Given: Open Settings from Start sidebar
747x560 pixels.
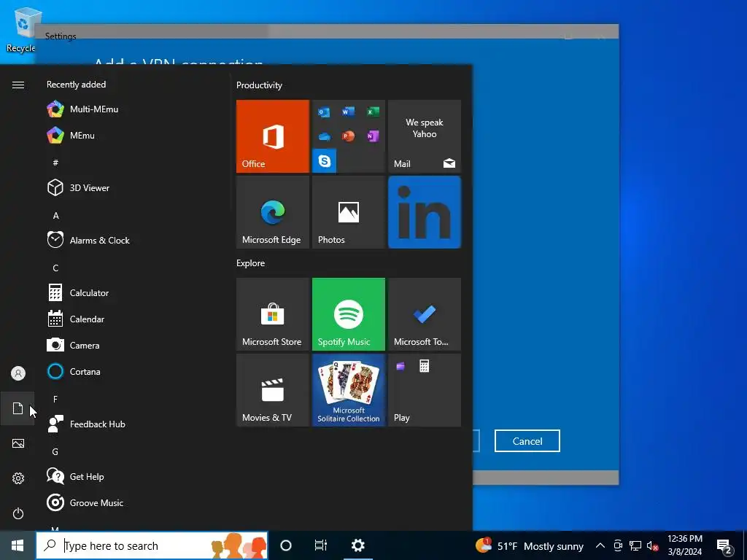Looking at the screenshot, I should (x=18, y=478).
